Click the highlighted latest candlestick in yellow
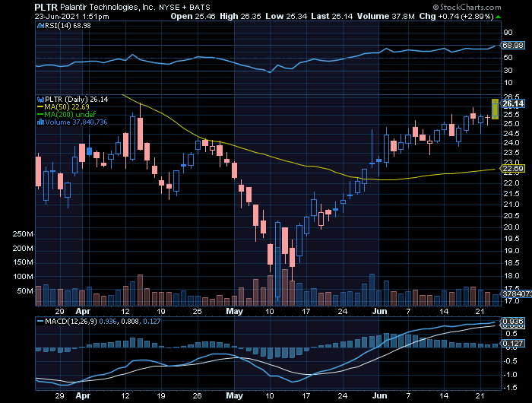This screenshot has width=532, height=403. click(495, 109)
